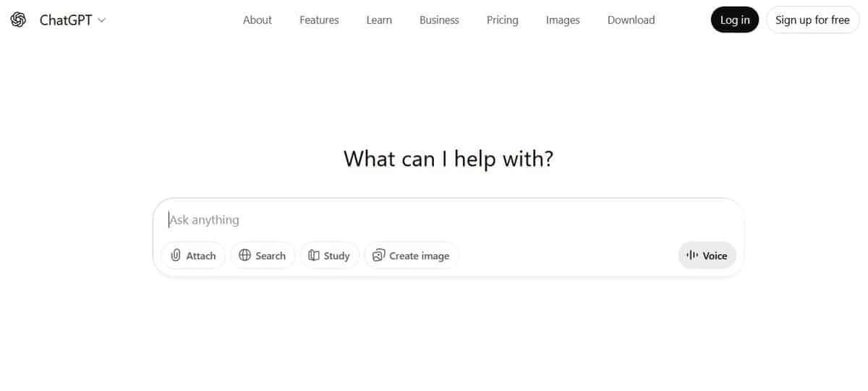Start Voice mode

707,256
